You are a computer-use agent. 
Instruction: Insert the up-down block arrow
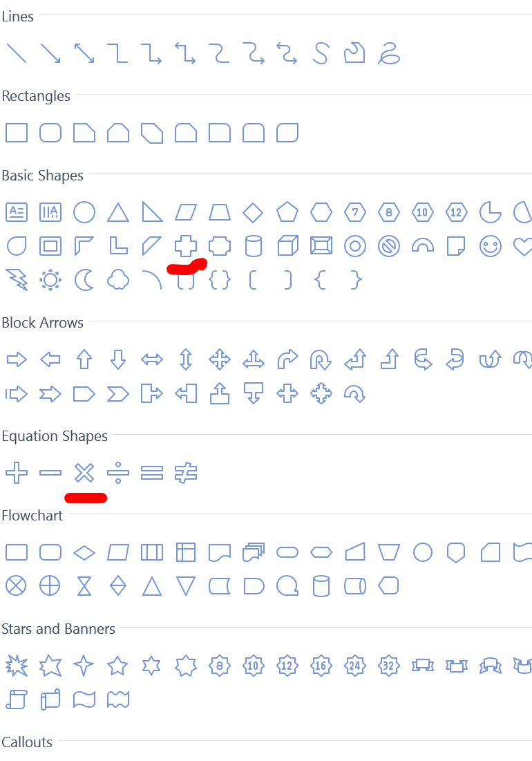pyautogui.click(x=186, y=359)
